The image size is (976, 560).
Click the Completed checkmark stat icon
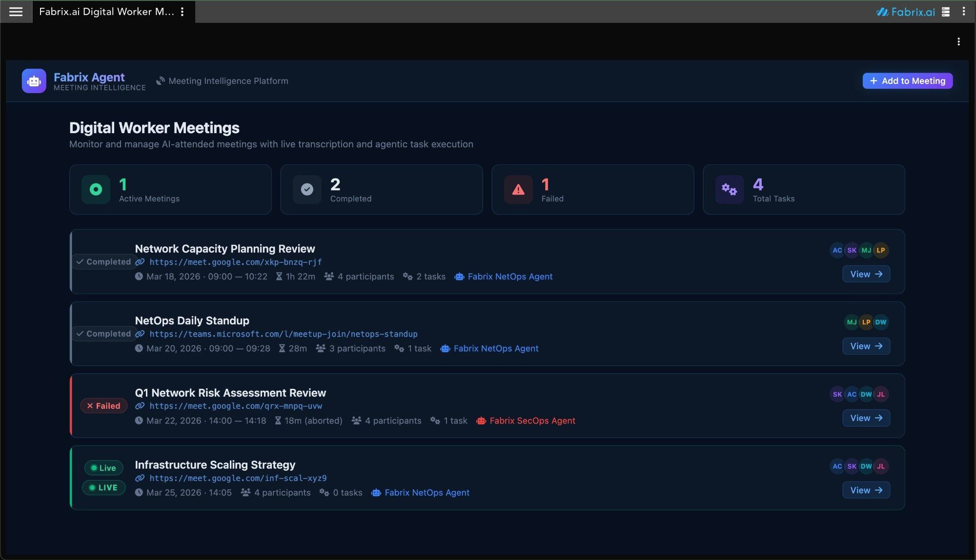(307, 189)
